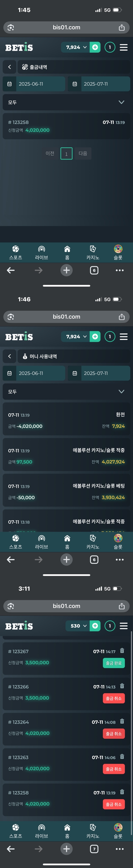Open the 환전 -4,020,000 transaction entry
This screenshot has height=868, width=133.
click(66, 420)
